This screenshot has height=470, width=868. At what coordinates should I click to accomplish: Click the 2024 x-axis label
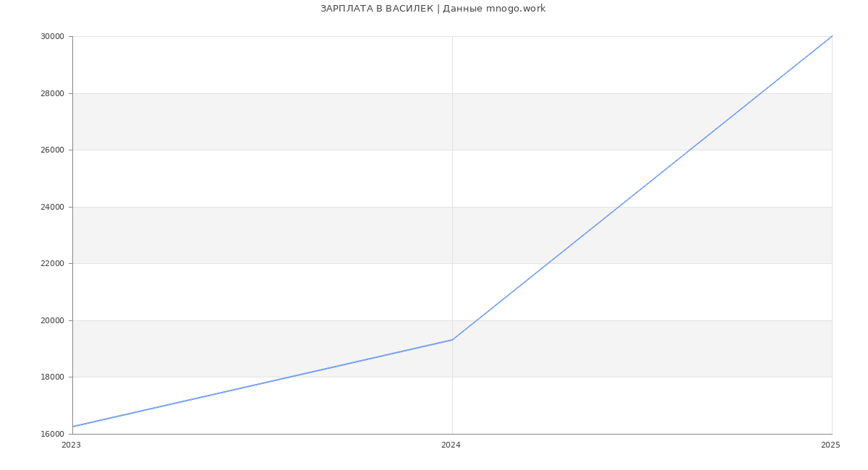click(451, 445)
